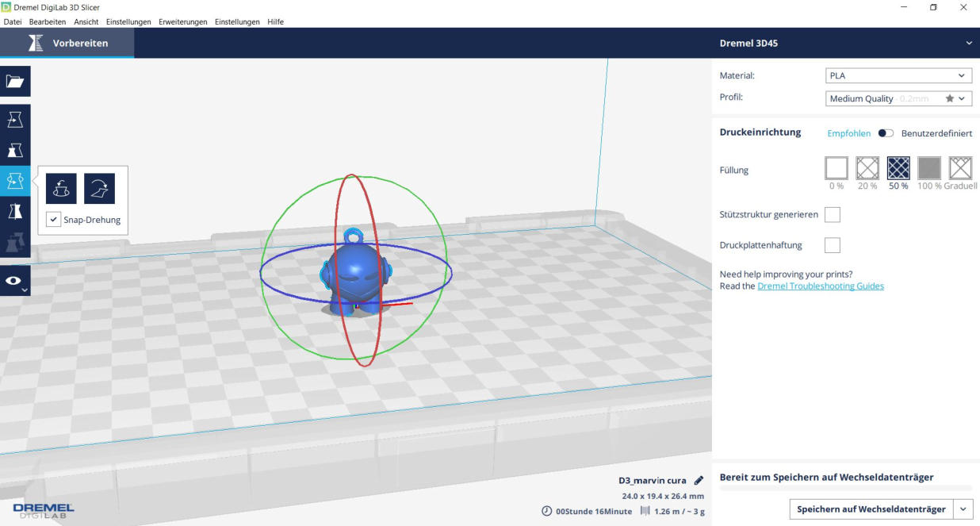Click the D3_marvin cura job name

pos(653,481)
